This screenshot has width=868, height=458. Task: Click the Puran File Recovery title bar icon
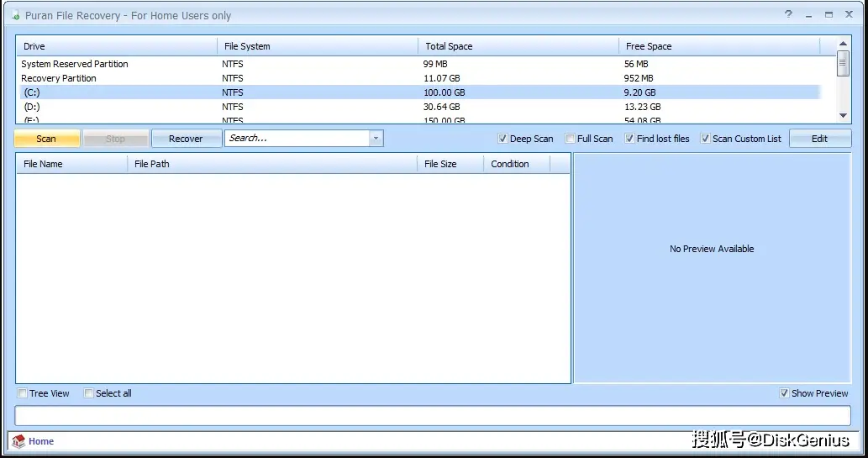(x=15, y=15)
